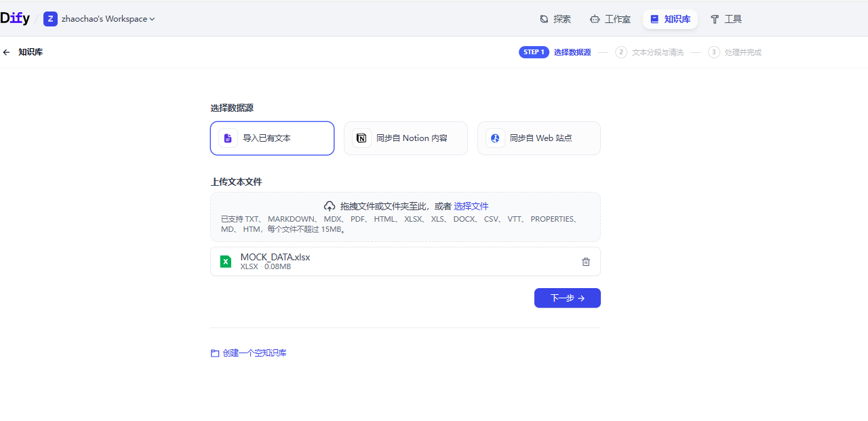Select 导入已有文本 data source
868x421 pixels.
(x=272, y=138)
